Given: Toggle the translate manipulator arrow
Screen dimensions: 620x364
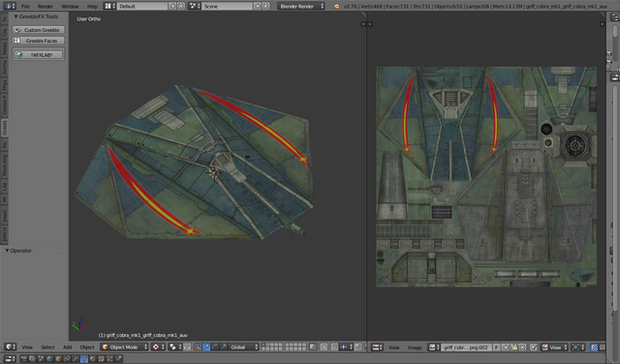Looking at the screenshot, I should pyautogui.click(x=206, y=347).
